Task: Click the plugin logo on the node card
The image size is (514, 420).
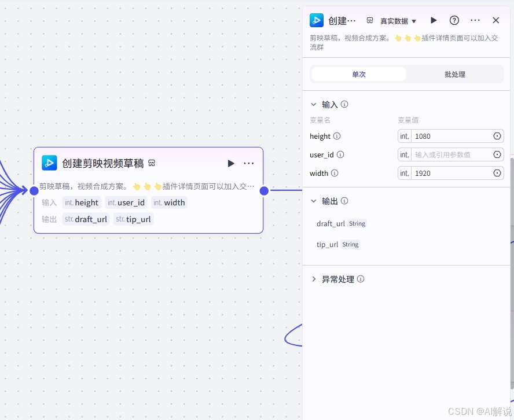Action: coord(49,163)
